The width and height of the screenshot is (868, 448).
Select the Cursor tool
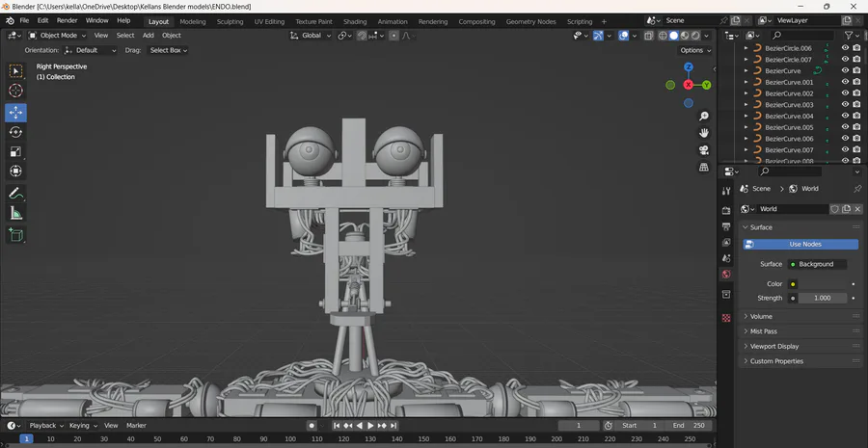16,91
